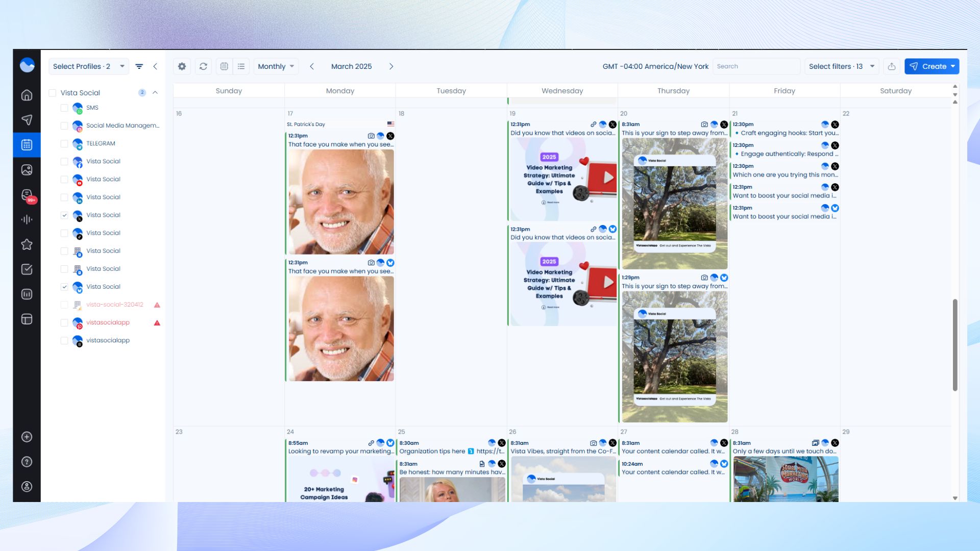Click the Search input field
Viewport: 980px width, 551px height.
tap(755, 66)
